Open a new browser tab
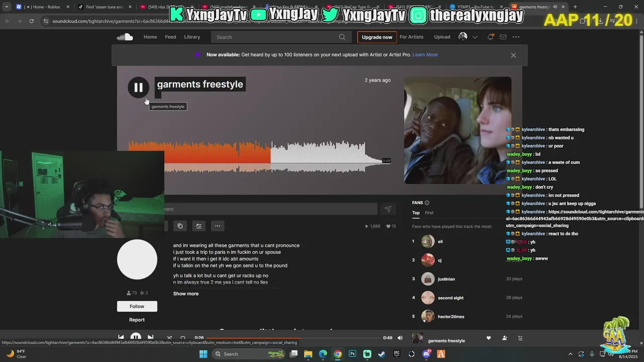The height and width of the screenshot is (362, 644). click(x=575, y=7)
